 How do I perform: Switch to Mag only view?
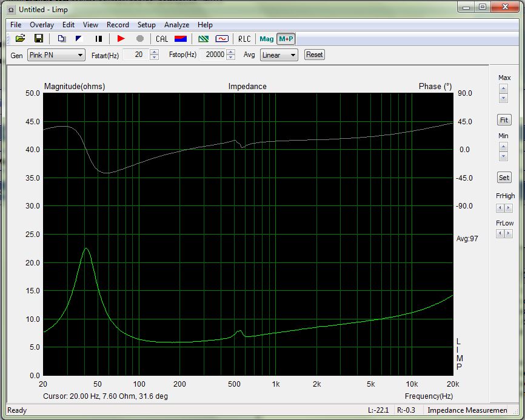coord(267,39)
